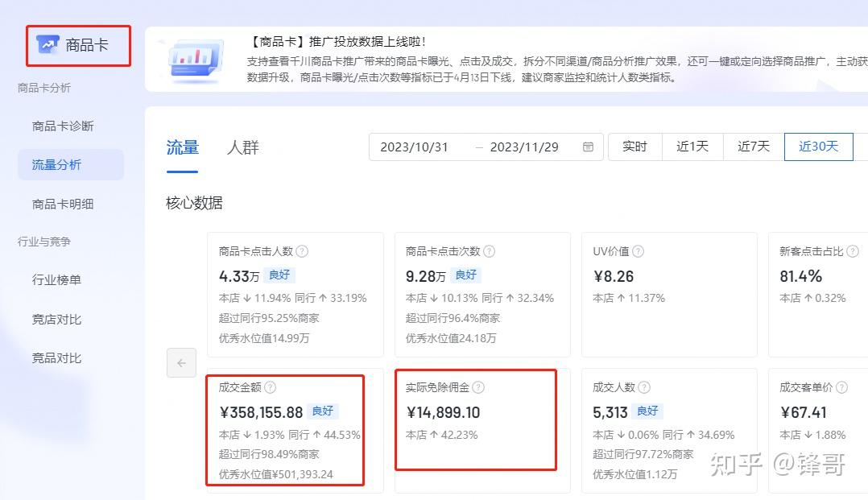Click the 4.33万 value
The image size is (868, 500).
239,276
